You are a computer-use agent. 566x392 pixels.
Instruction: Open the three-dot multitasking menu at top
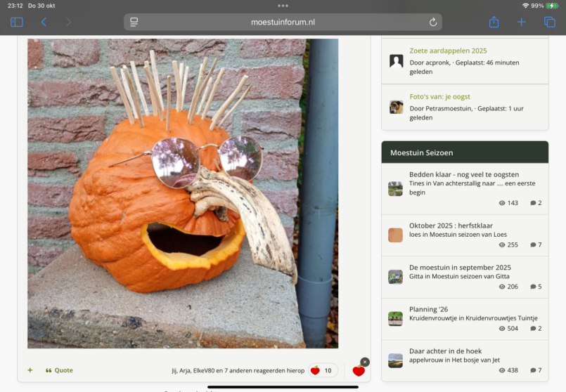point(283,6)
